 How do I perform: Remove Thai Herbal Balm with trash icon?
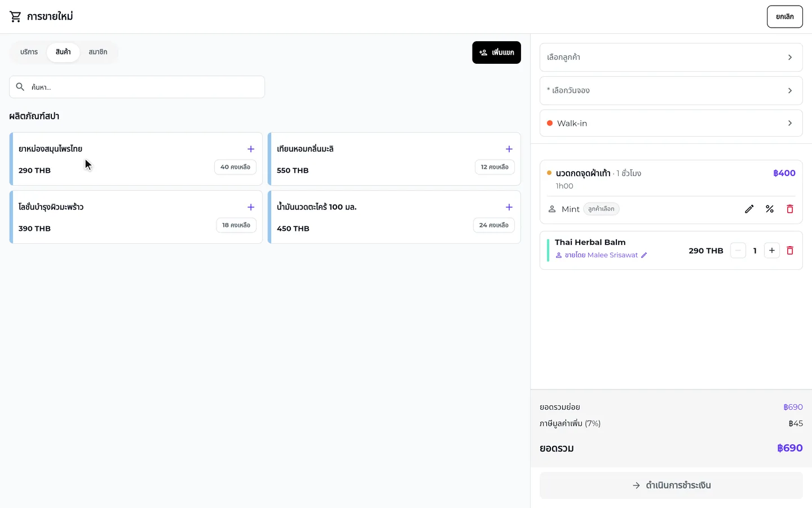pyautogui.click(x=790, y=251)
